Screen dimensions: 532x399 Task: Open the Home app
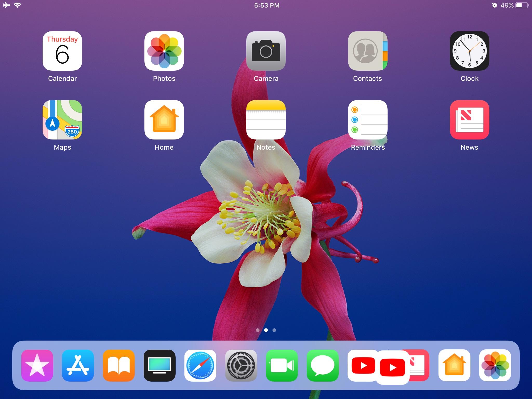click(x=164, y=120)
